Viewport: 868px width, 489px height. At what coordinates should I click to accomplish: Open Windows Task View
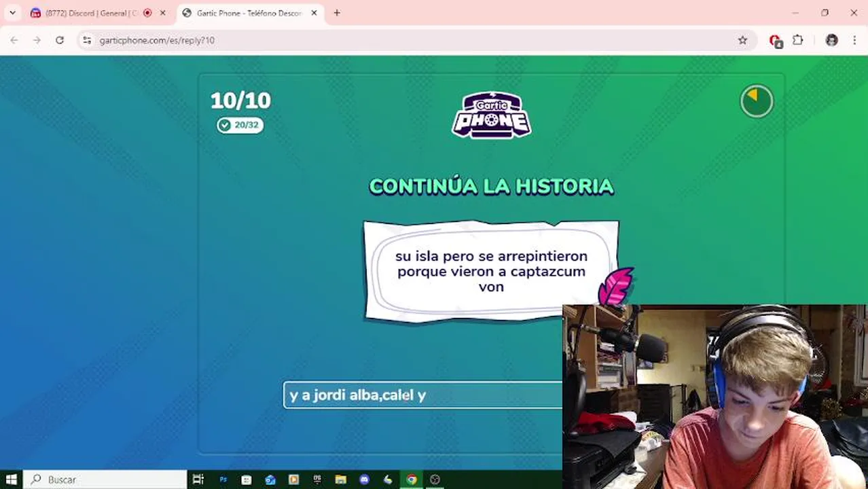click(x=198, y=479)
